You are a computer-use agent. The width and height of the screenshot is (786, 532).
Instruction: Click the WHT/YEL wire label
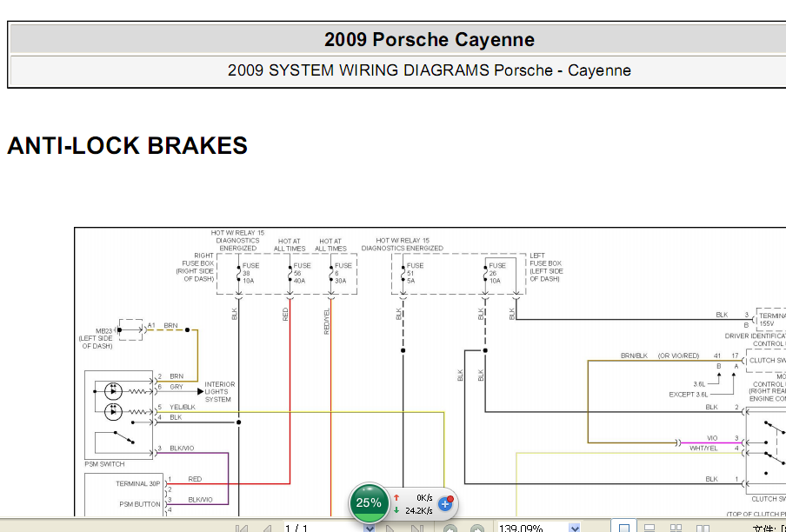click(703, 448)
